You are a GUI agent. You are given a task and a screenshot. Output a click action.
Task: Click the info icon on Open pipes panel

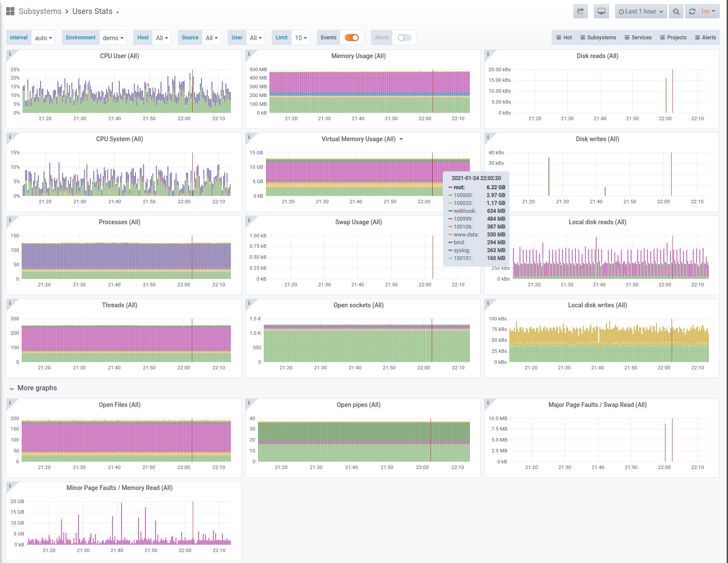coord(249,402)
